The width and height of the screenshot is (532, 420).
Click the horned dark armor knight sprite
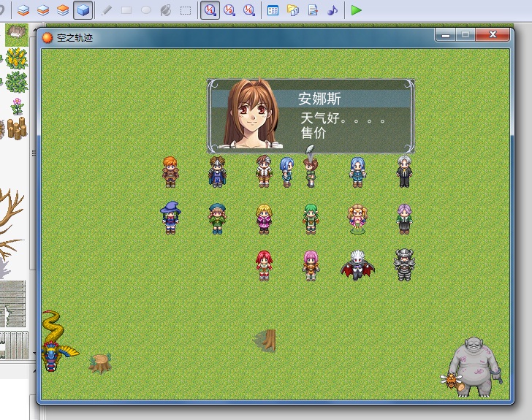click(x=404, y=265)
